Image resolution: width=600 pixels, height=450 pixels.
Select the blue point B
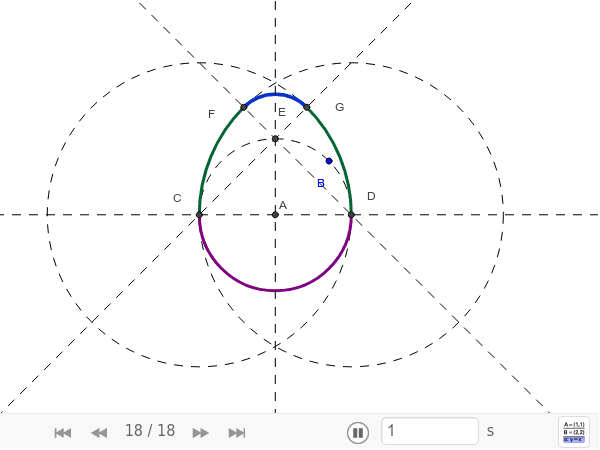[x=329, y=161]
